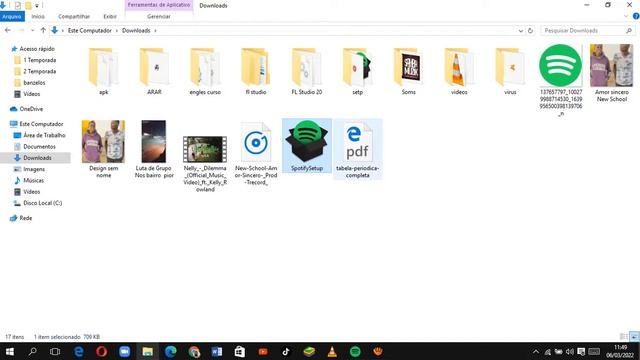Open the FL Studio 20 folder

pos(307,71)
